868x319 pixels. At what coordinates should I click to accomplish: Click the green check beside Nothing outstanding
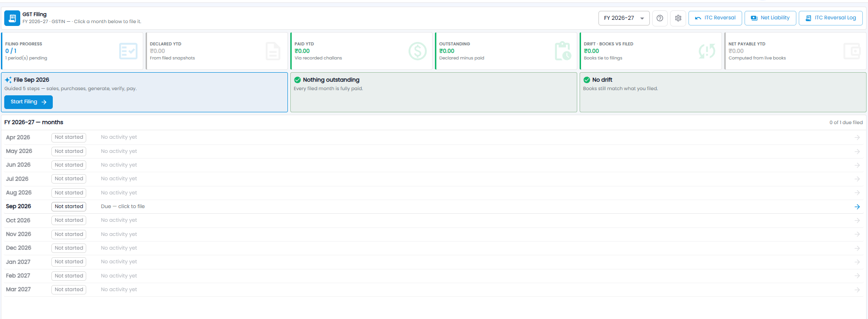pos(297,80)
